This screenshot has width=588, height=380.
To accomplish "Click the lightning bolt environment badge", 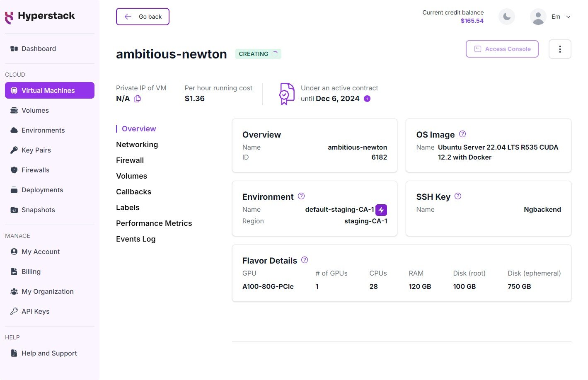I will pyautogui.click(x=381, y=210).
